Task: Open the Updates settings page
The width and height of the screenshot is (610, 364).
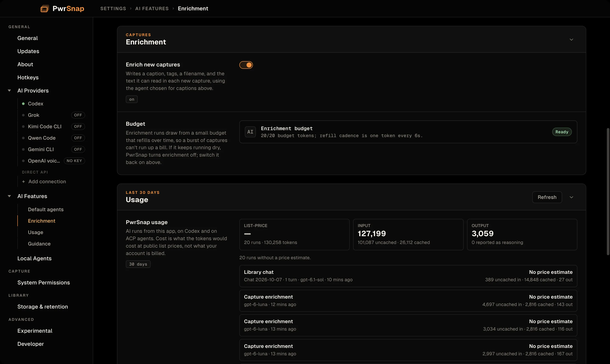Action: [x=28, y=51]
